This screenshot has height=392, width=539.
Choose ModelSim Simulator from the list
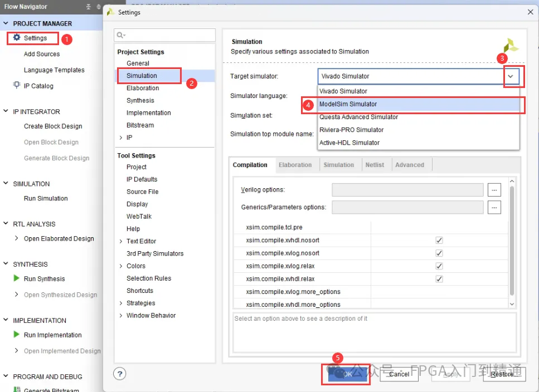click(x=419, y=104)
